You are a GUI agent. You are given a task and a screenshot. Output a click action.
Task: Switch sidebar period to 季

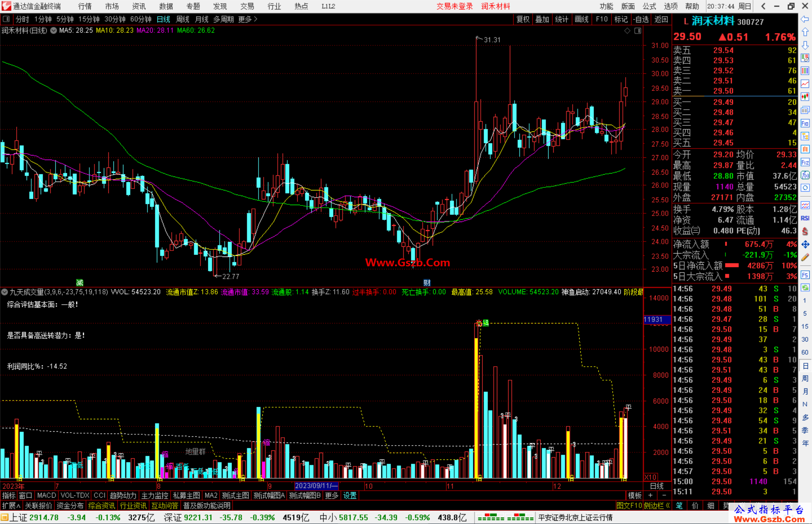805,430
